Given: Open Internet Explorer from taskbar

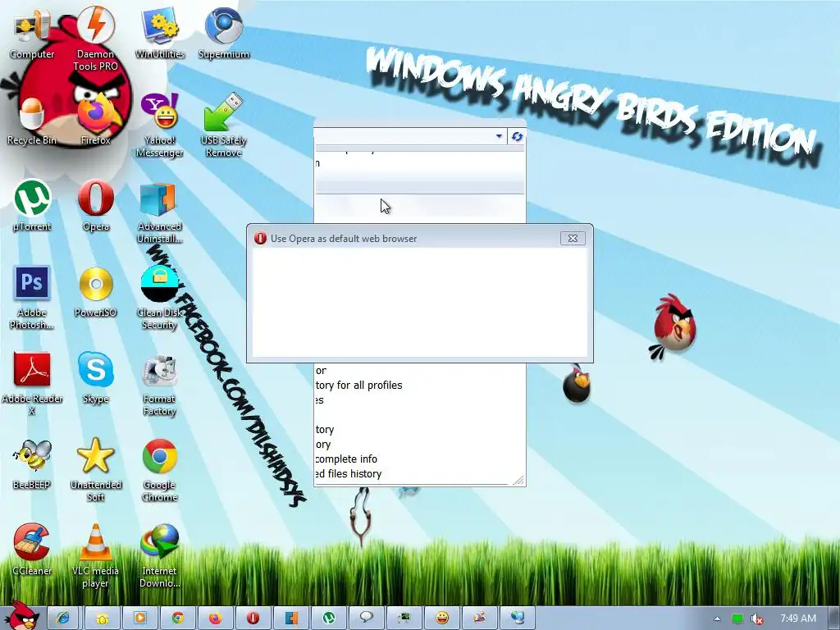Looking at the screenshot, I should 63,618.
